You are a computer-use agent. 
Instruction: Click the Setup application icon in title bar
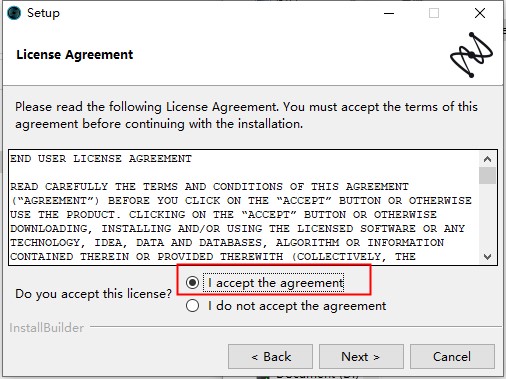pos(14,13)
